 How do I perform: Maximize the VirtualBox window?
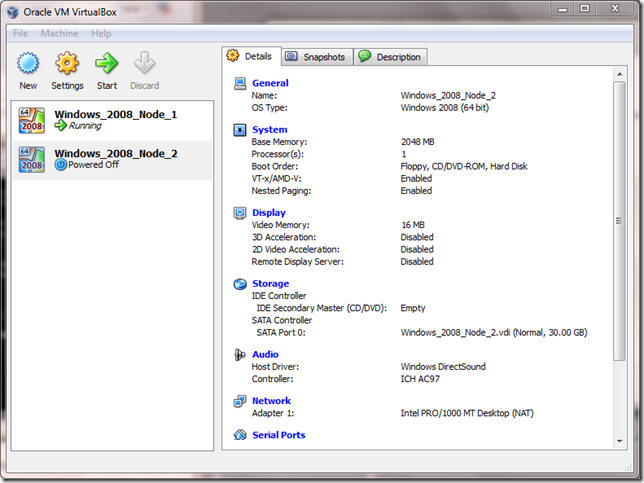[584, 8]
